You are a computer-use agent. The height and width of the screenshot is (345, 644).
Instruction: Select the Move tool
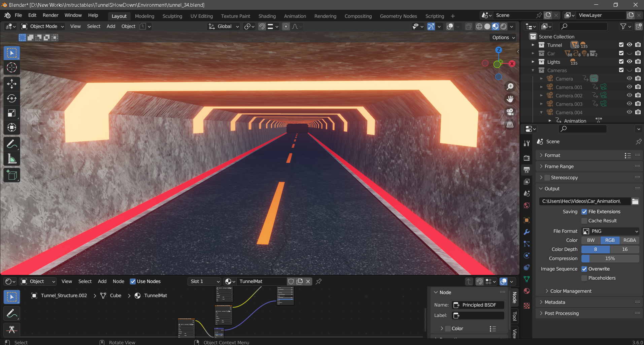pos(12,84)
